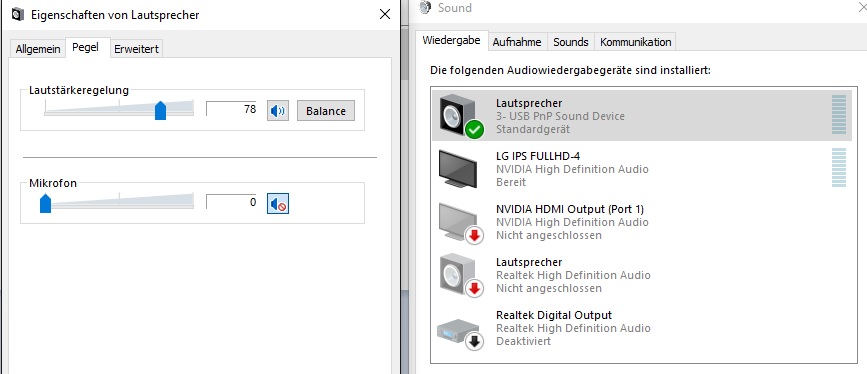Click the Mikrofon slider handle

coord(45,203)
